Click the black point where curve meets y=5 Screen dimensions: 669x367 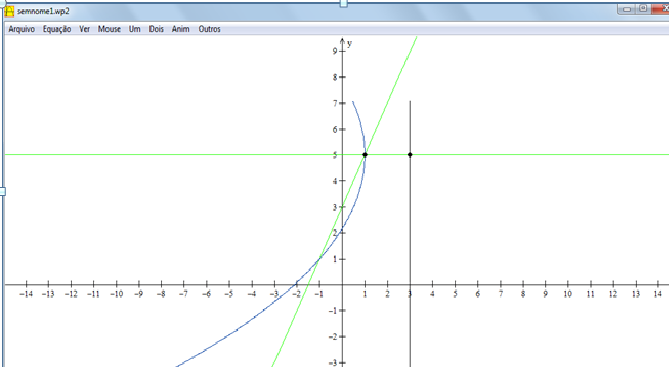coord(365,154)
